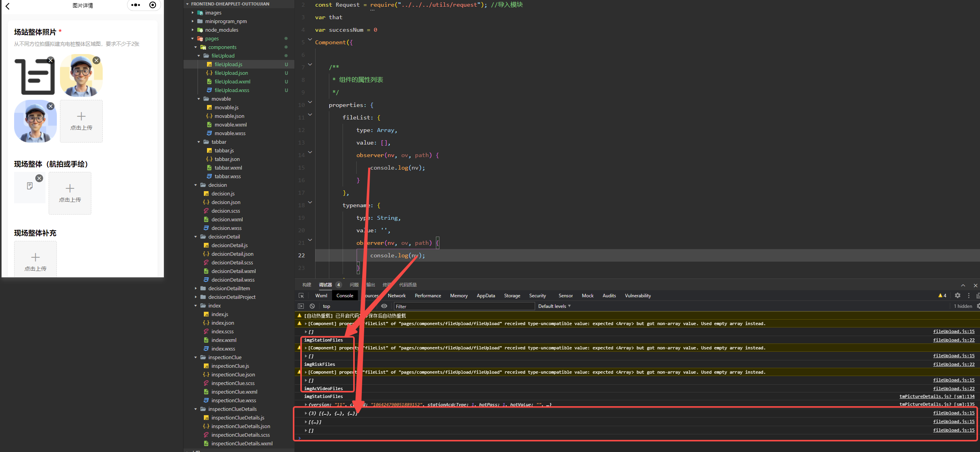The height and width of the screenshot is (452, 980).
Task: Open the devtools kebab menu
Action: [969, 296]
